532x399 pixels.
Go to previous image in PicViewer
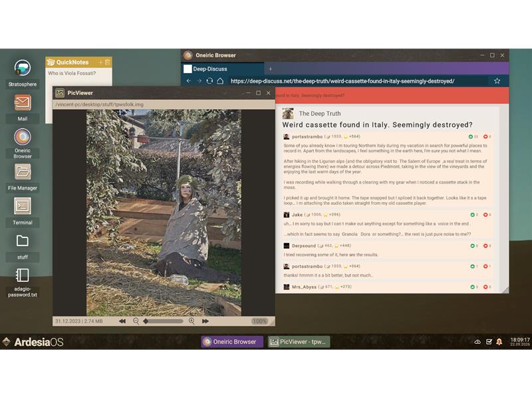coord(122,321)
